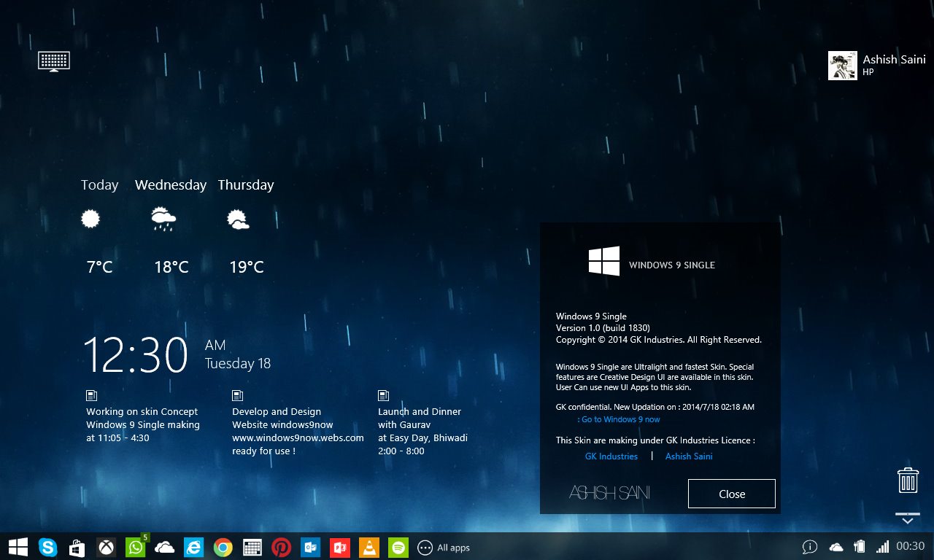Image resolution: width=934 pixels, height=560 pixels.
Task: Open Spotify from the taskbar
Action: pyautogui.click(x=398, y=547)
